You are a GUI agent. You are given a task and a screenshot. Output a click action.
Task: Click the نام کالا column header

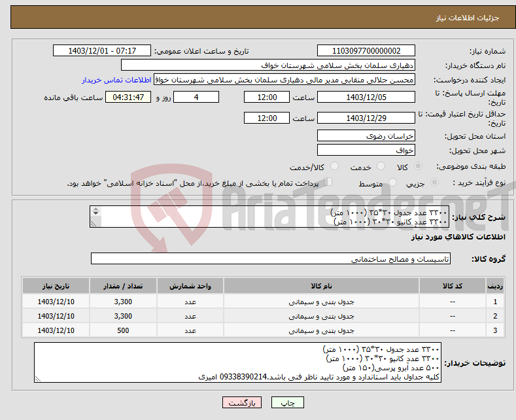tap(321, 286)
